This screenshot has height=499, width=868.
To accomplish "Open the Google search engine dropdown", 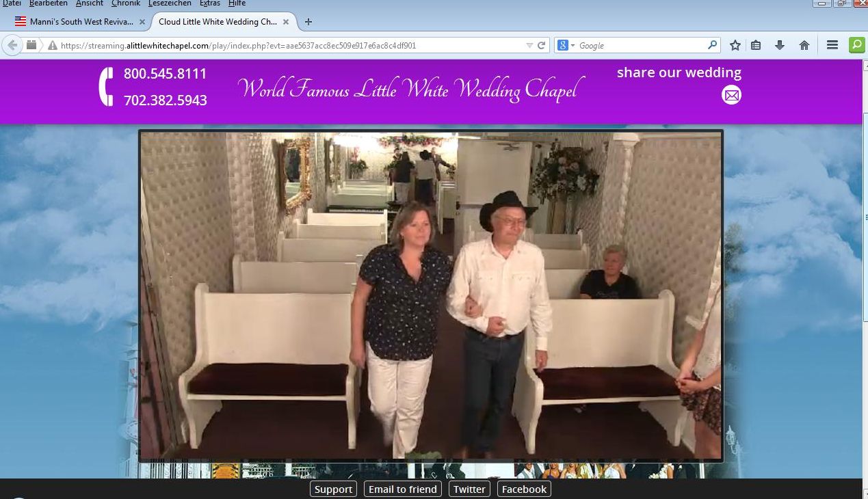I will pyautogui.click(x=566, y=45).
